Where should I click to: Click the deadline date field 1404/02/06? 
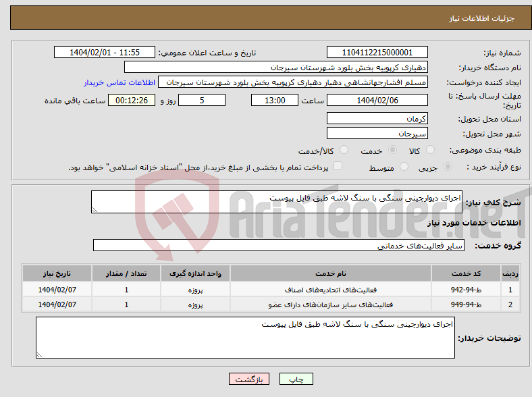(x=377, y=100)
